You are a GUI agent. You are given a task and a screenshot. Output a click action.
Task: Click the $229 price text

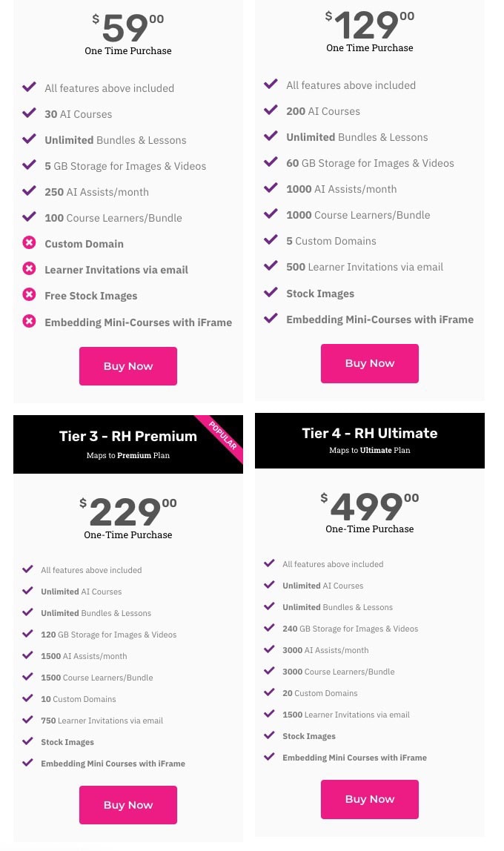pos(128,511)
